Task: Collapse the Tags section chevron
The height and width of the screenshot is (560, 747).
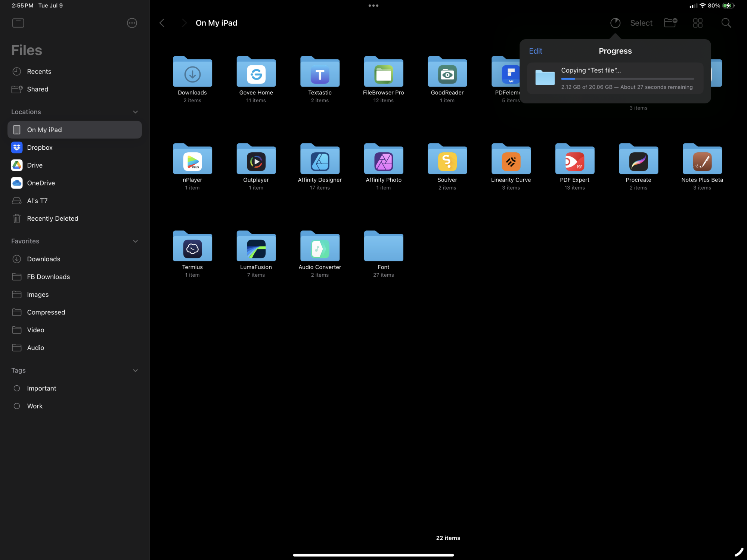Action: [135, 370]
